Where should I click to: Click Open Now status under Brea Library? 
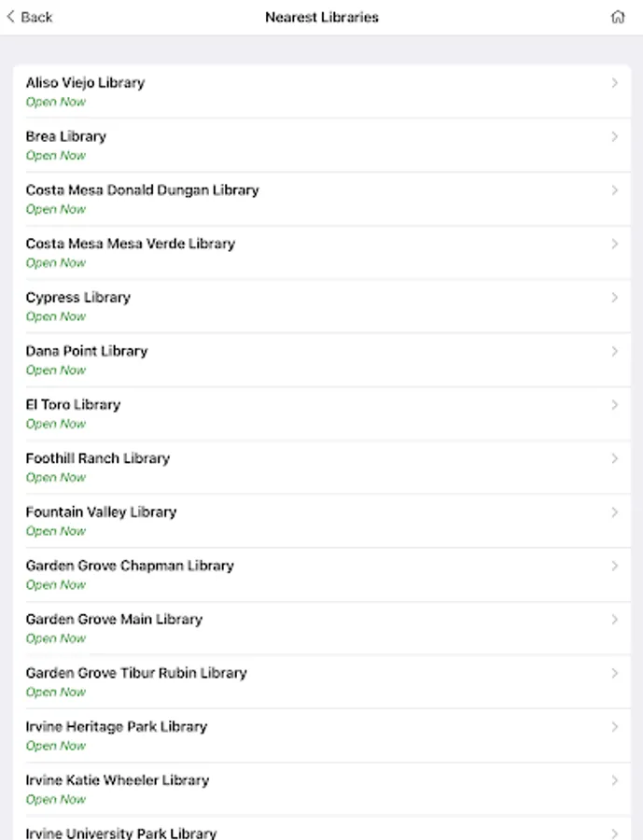point(56,156)
